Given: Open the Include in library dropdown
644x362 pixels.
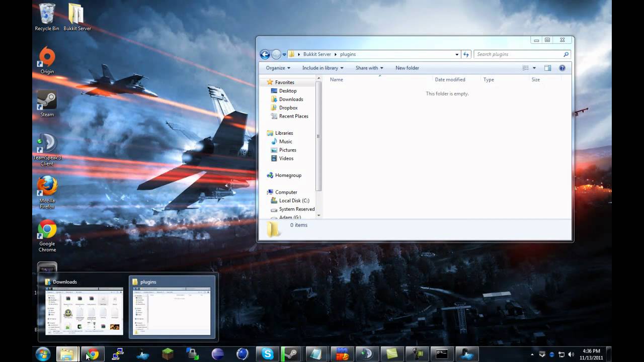Looking at the screenshot, I should (x=323, y=68).
